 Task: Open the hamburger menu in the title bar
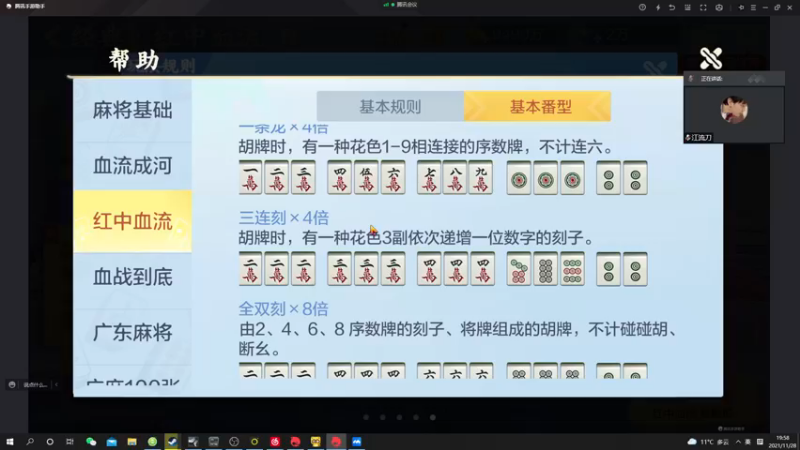tap(753, 7)
